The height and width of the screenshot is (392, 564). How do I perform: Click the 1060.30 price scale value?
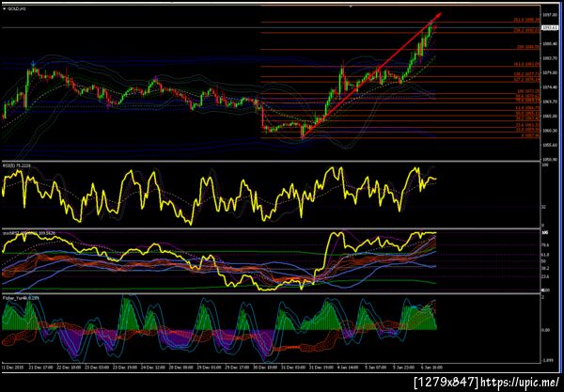pos(549,131)
